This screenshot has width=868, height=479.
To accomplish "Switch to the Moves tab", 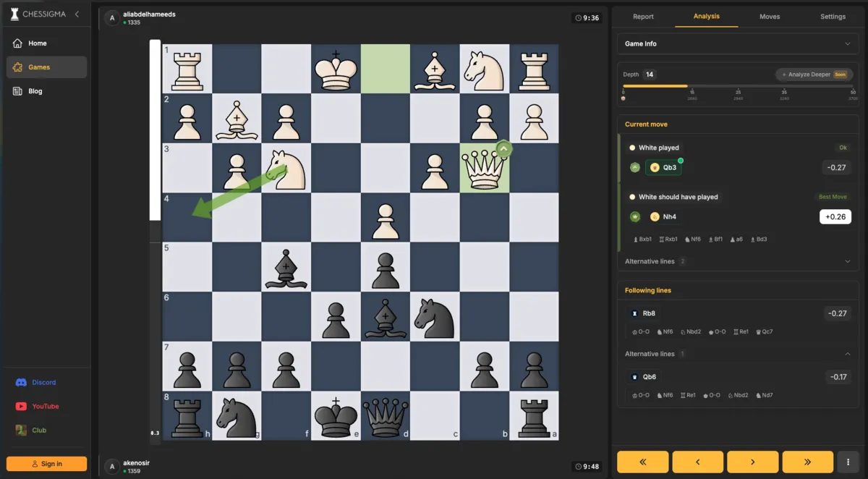I will point(770,16).
